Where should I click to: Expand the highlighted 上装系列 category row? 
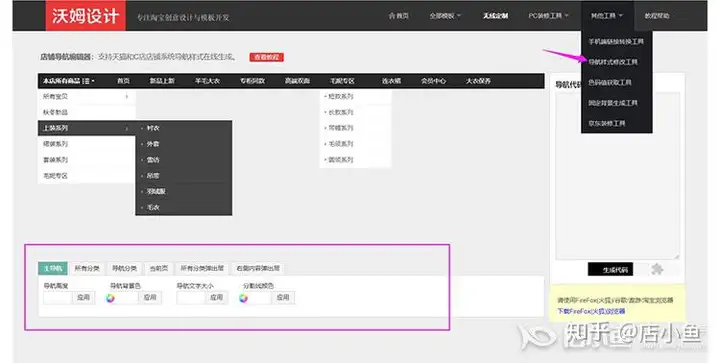point(87,128)
